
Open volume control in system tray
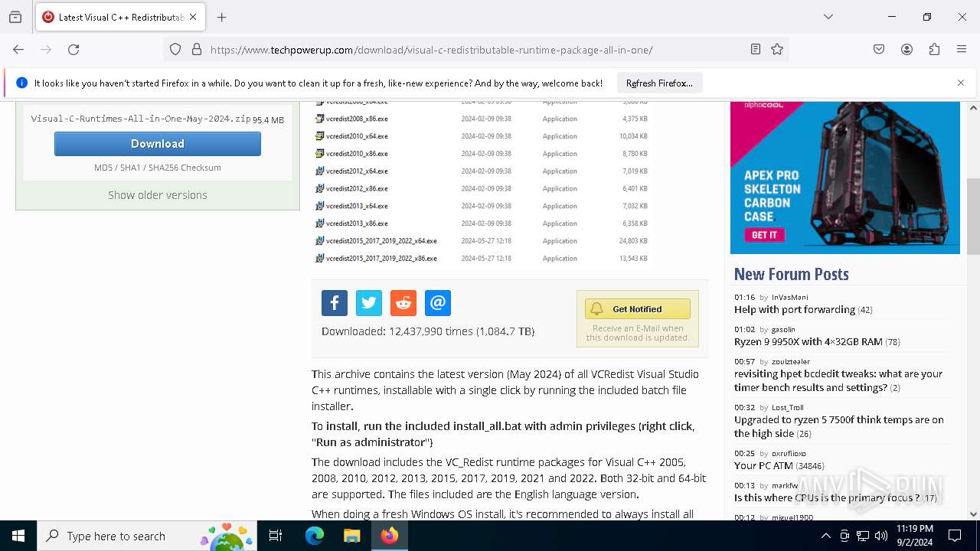tap(881, 536)
